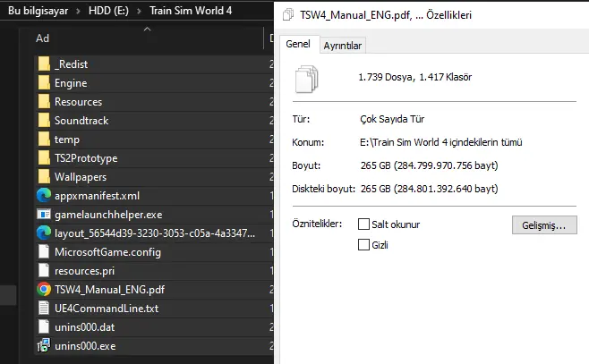Select the TSW4_Manual_ENG.pdf file name

pos(110,290)
